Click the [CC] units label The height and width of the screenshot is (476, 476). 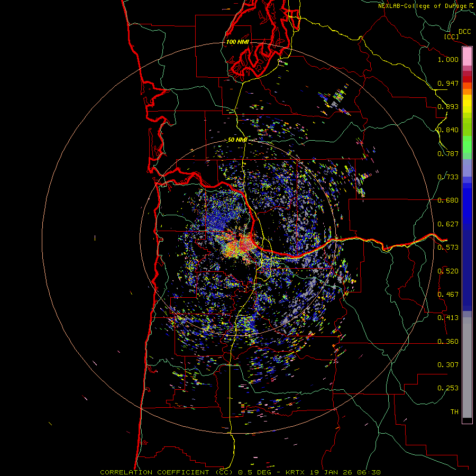click(x=451, y=36)
